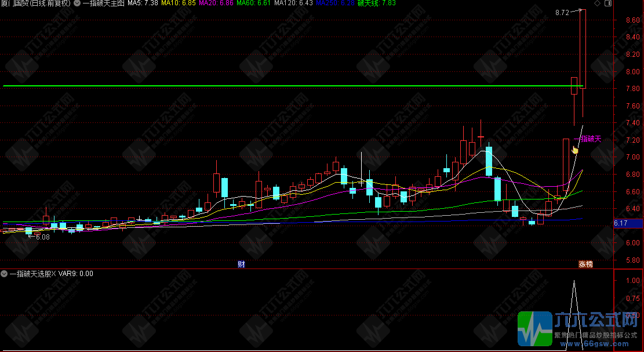This screenshot has height=352, width=644.
Task: Click the magenta MA20: 6.86 legend
Action: [x=216, y=3]
